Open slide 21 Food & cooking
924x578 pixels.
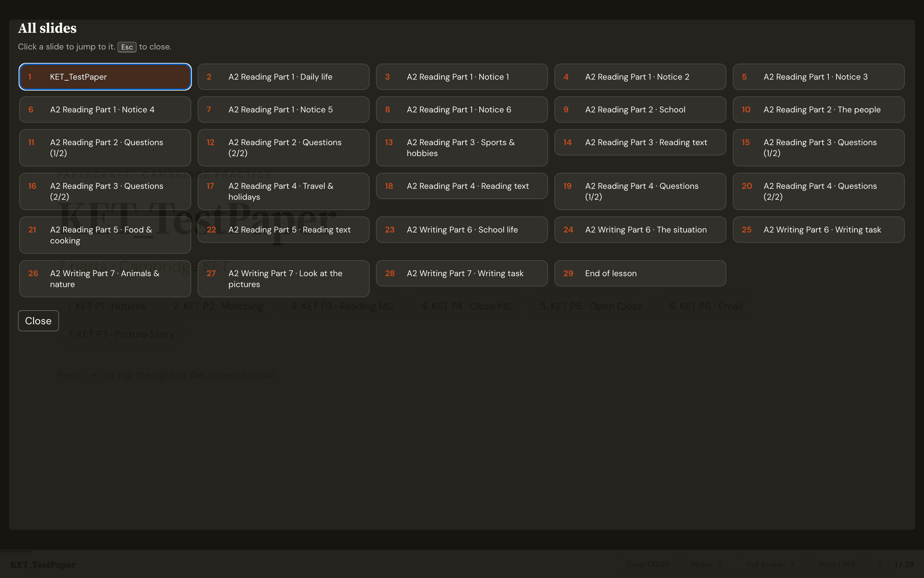pyautogui.click(x=105, y=235)
